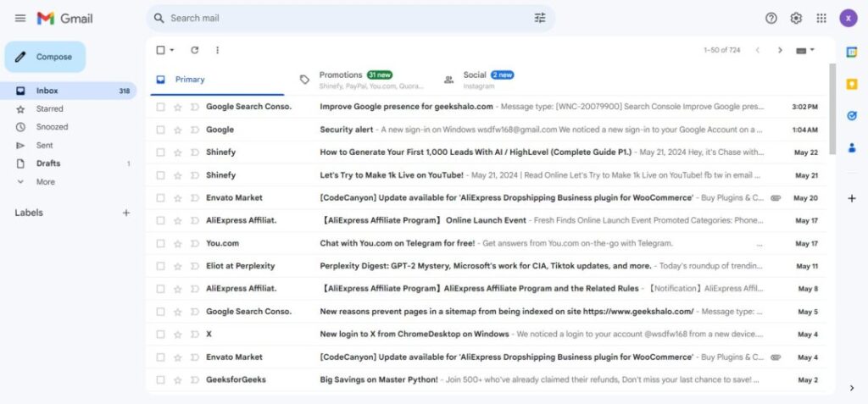The width and height of the screenshot is (868, 404).
Task: Open search options filter icon
Action: tap(540, 19)
